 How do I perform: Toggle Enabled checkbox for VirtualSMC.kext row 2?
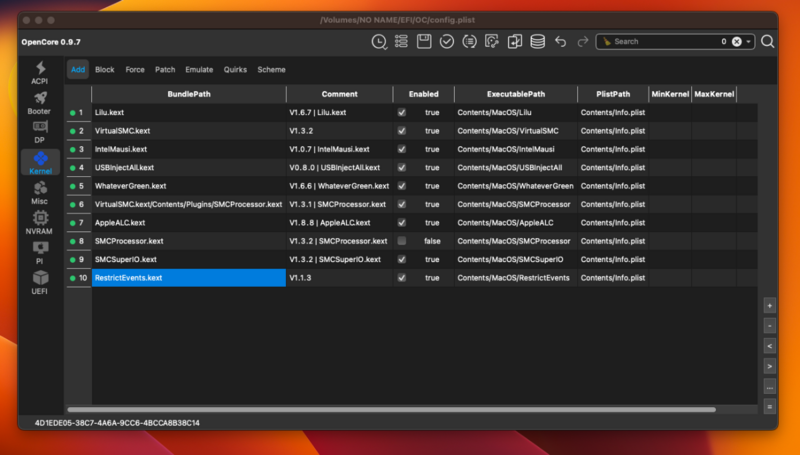pyautogui.click(x=402, y=131)
